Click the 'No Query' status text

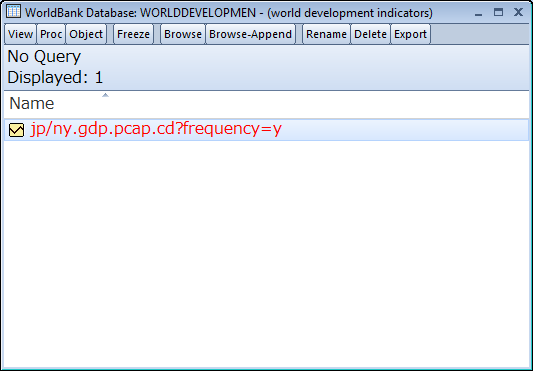tap(44, 56)
